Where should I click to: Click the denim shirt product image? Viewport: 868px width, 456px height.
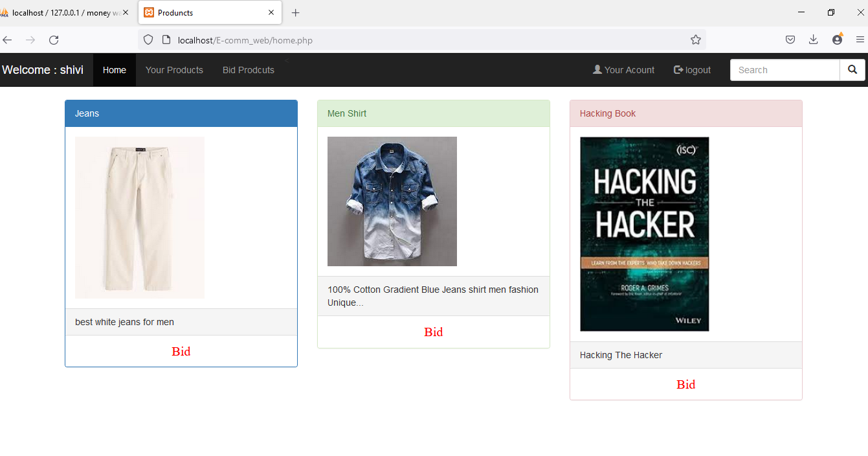[392, 201]
